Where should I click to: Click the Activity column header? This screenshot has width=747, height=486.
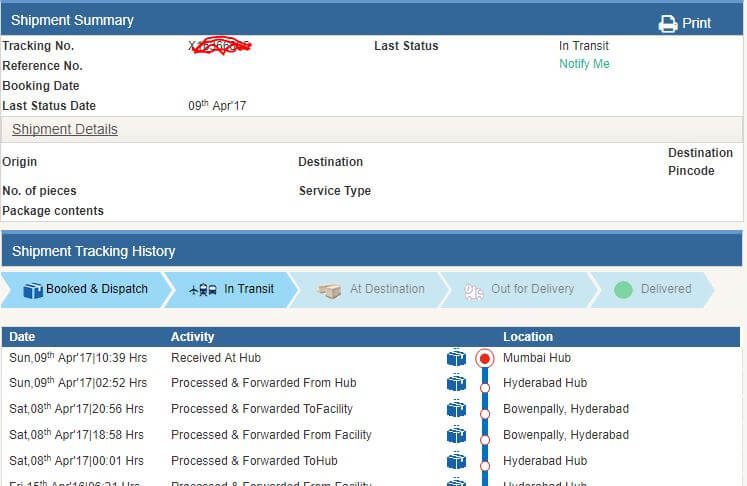tap(192, 337)
